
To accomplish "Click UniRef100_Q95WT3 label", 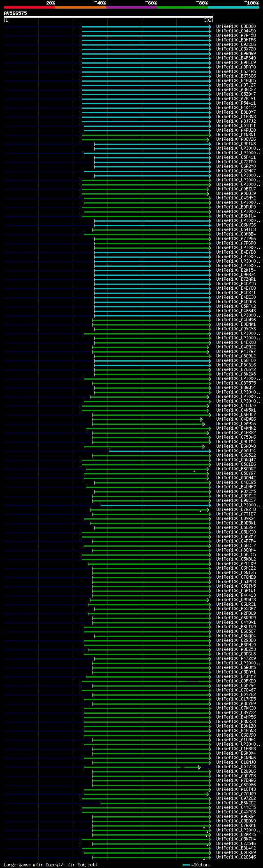I will coord(236,600).
